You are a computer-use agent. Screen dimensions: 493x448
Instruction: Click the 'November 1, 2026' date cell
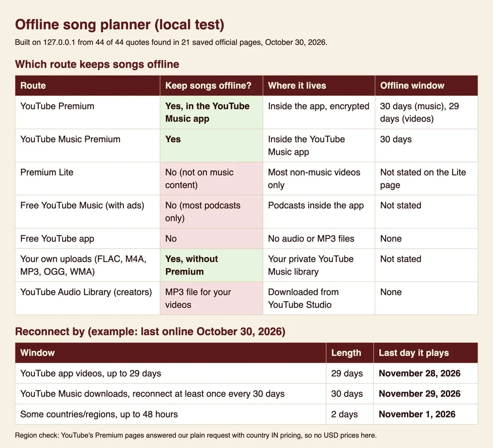[426, 414]
